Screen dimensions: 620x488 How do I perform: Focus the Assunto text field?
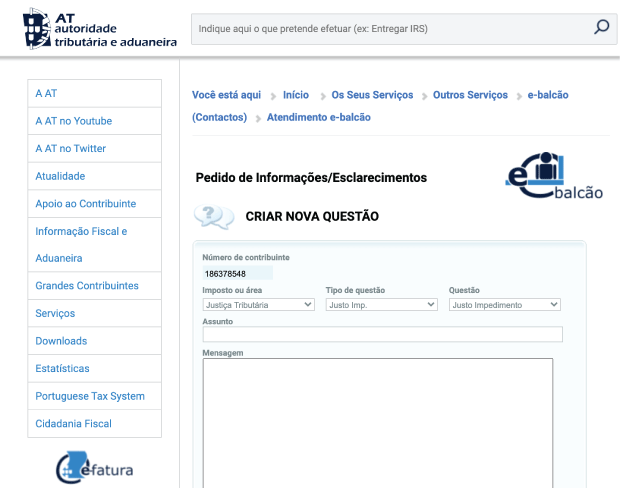point(382,335)
